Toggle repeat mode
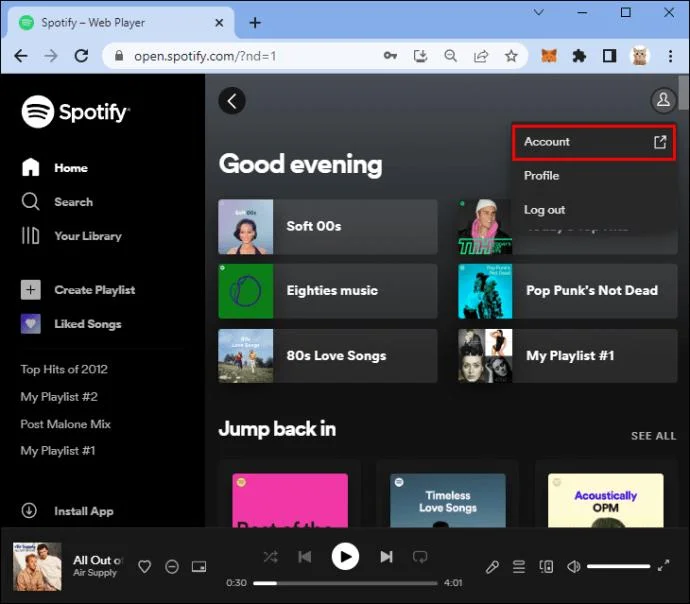Screen dimensions: 690x604 point(420,557)
